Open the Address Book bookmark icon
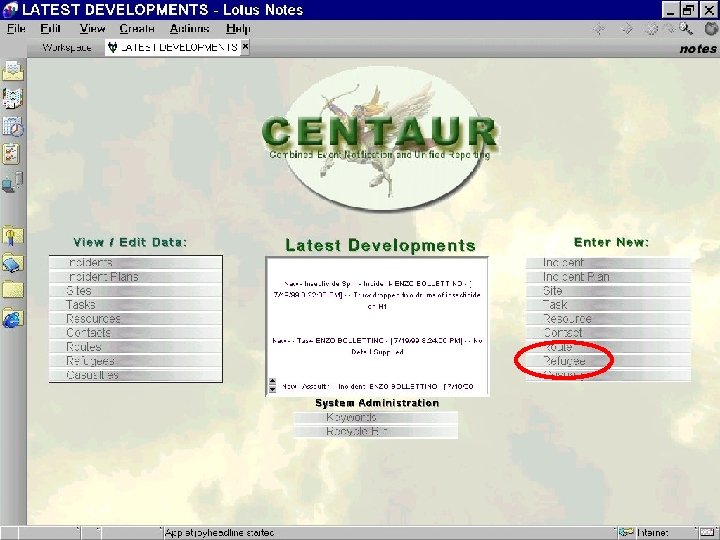 (13, 98)
